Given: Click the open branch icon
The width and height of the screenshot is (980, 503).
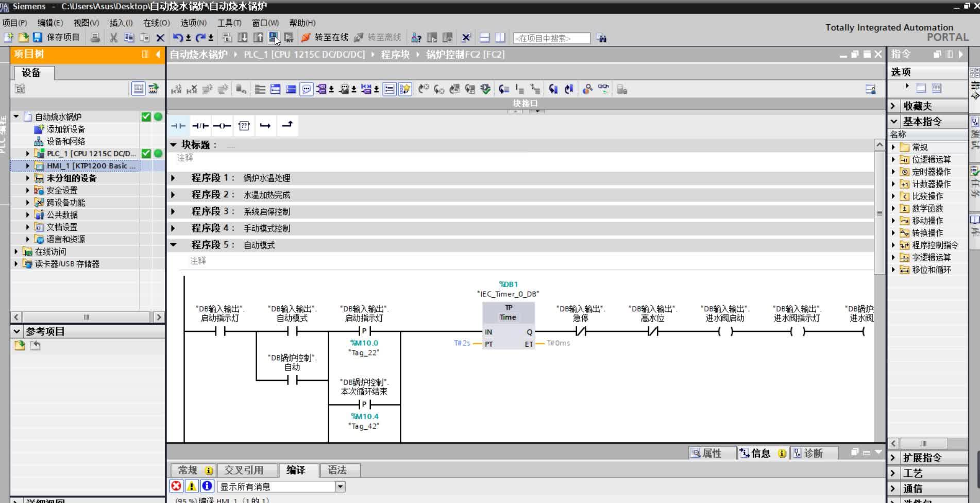Looking at the screenshot, I should [265, 126].
